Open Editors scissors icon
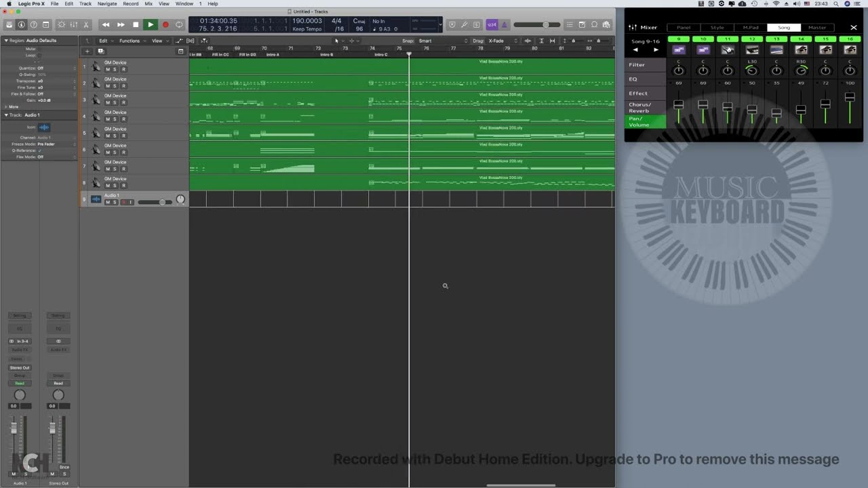 85,25
